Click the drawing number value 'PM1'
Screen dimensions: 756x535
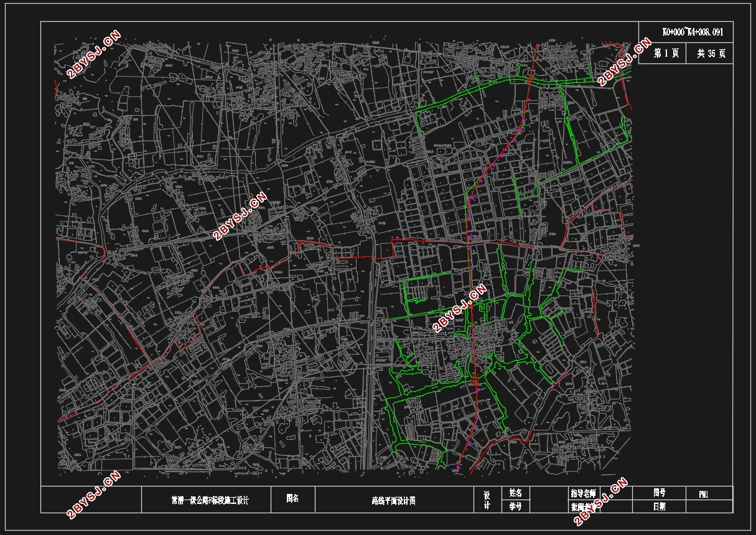tap(704, 494)
